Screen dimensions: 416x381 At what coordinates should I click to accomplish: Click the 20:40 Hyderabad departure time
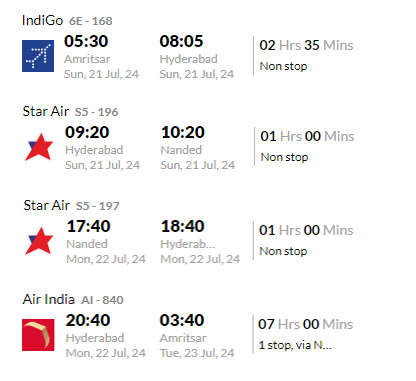[88, 320]
